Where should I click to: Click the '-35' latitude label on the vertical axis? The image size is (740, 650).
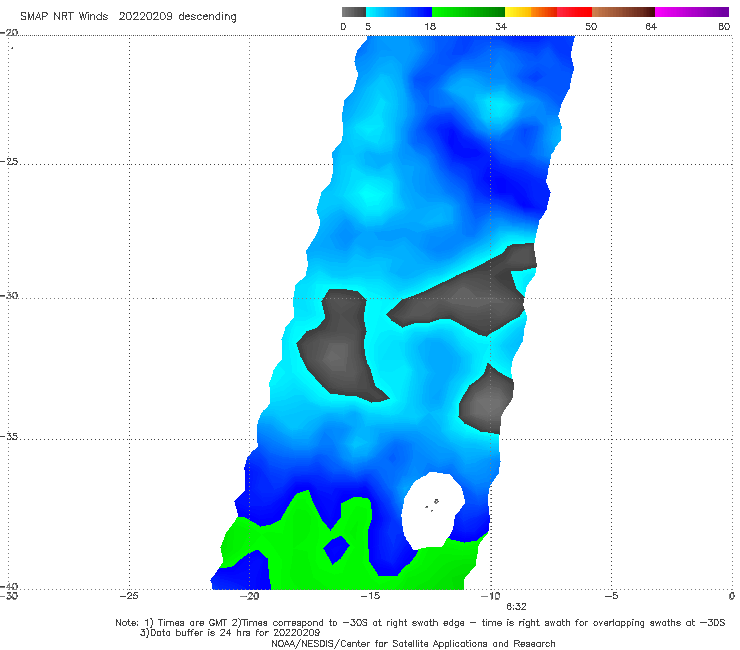coord(9,436)
